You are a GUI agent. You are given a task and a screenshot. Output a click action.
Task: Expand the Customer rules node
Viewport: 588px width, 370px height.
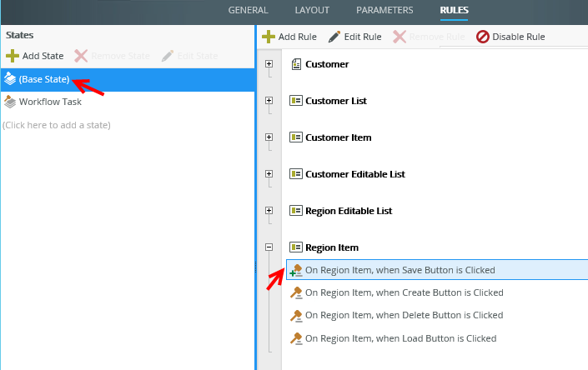click(x=269, y=64)
